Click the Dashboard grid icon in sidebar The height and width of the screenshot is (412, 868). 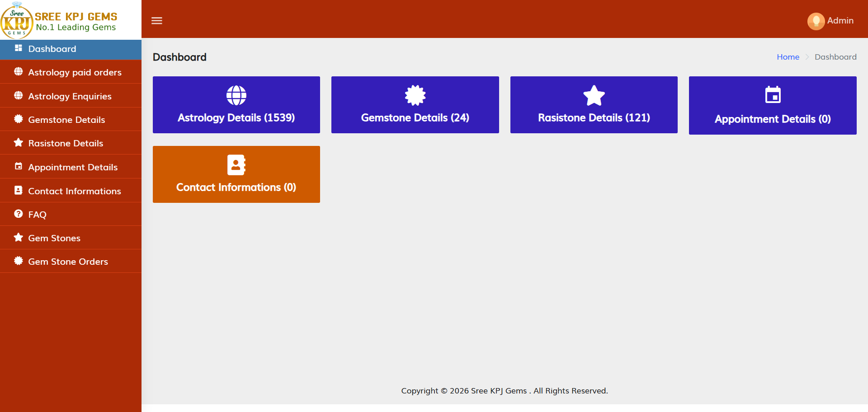point(19,48)
